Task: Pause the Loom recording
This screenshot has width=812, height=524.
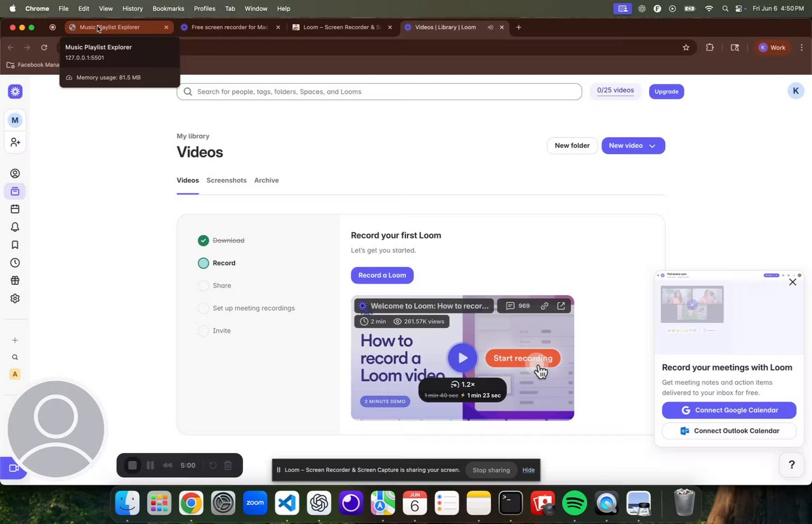Action: coord(150,465)
